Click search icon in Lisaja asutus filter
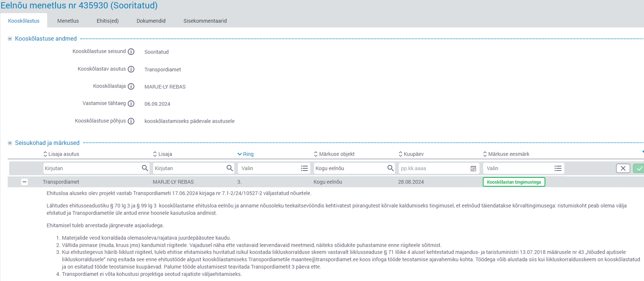This screenshot has width=644, height=281. pyautogui.click(x=145, y=168)
